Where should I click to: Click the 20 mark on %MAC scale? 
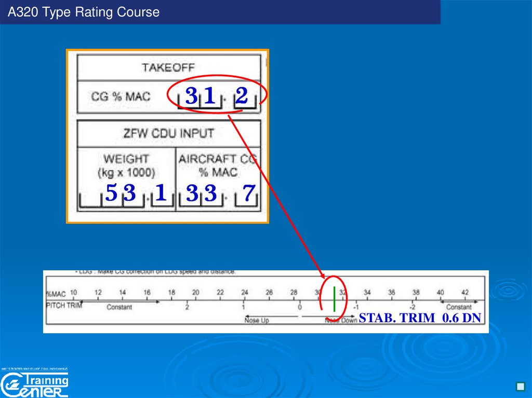(196, 292)
